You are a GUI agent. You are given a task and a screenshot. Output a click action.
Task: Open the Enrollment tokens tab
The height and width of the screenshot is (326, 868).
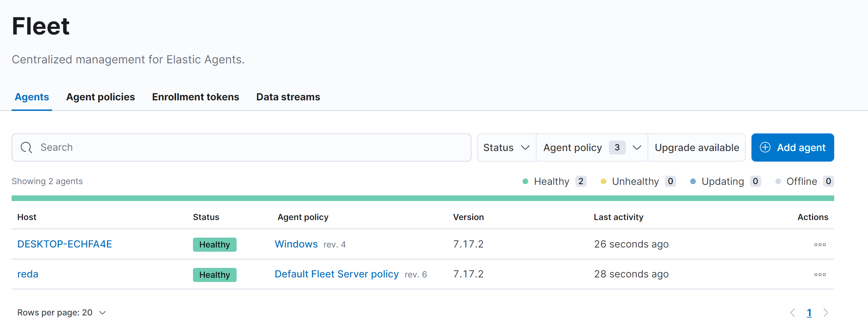click(x=195, y=97)
